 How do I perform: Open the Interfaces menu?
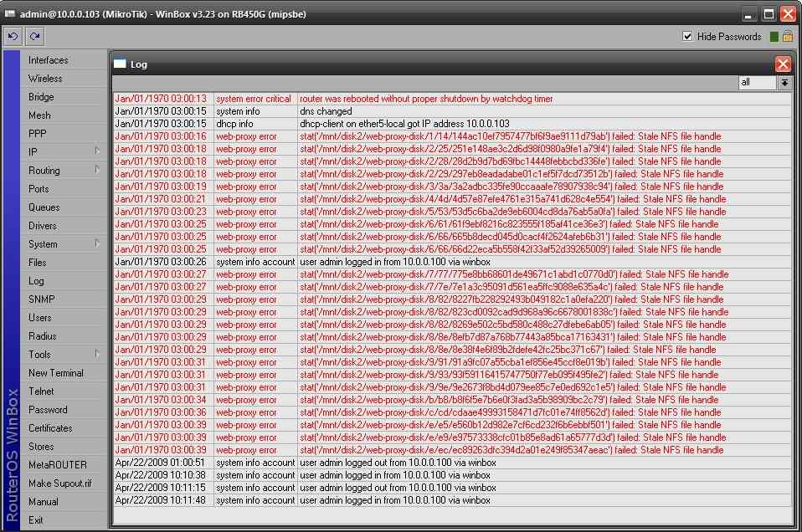point(48,59)
